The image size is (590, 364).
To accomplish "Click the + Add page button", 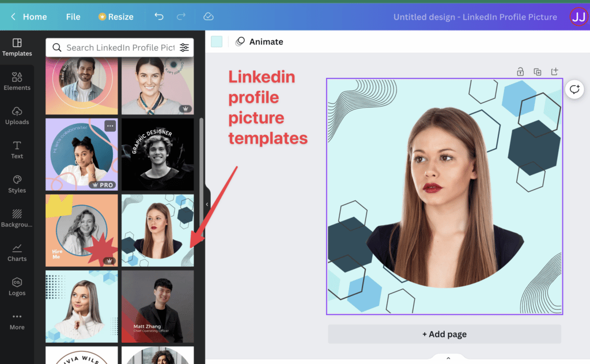I will pyautogui.click(x=444, y=334).
